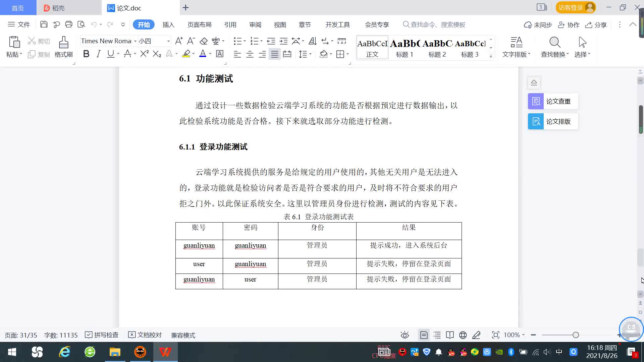Decrease paragraph indent
Screen dimensions: 644x362
point(271,41)
